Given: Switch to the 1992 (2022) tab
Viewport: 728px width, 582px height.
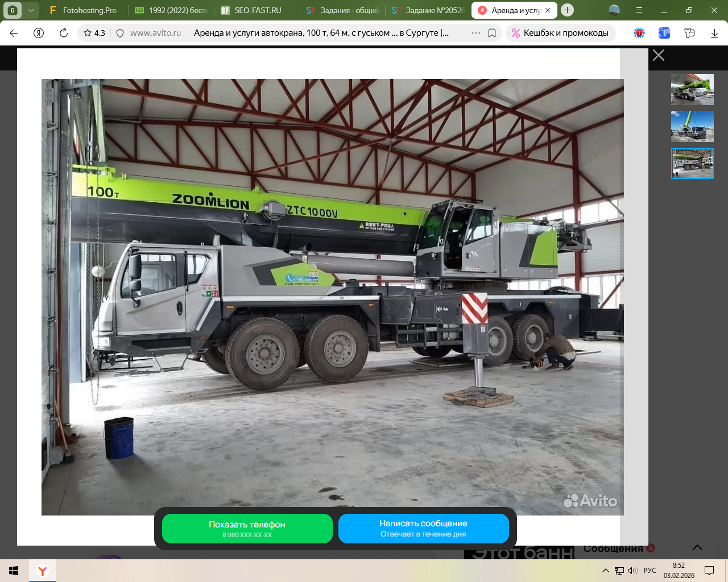Looking at the screenshot, I should [x=171, y=10].
